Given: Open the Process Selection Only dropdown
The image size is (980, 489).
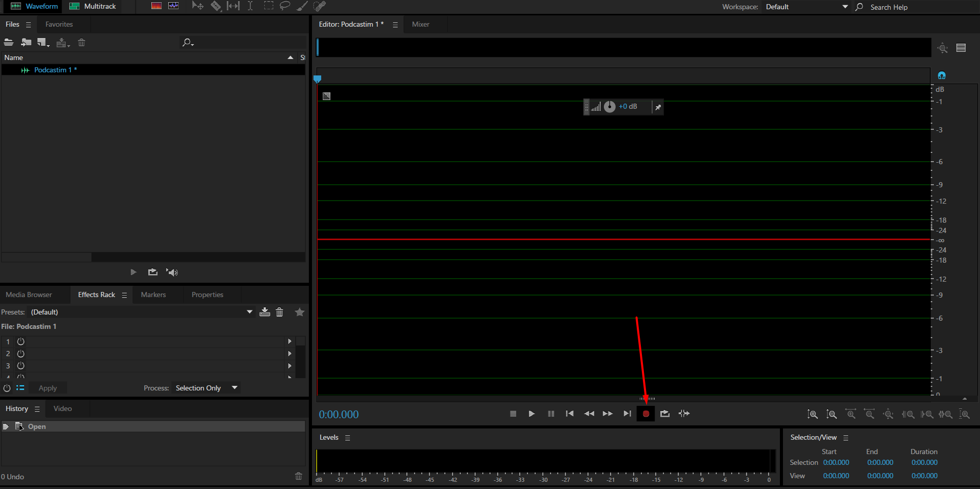Looking at the screenshot, I should pos(206,388).
